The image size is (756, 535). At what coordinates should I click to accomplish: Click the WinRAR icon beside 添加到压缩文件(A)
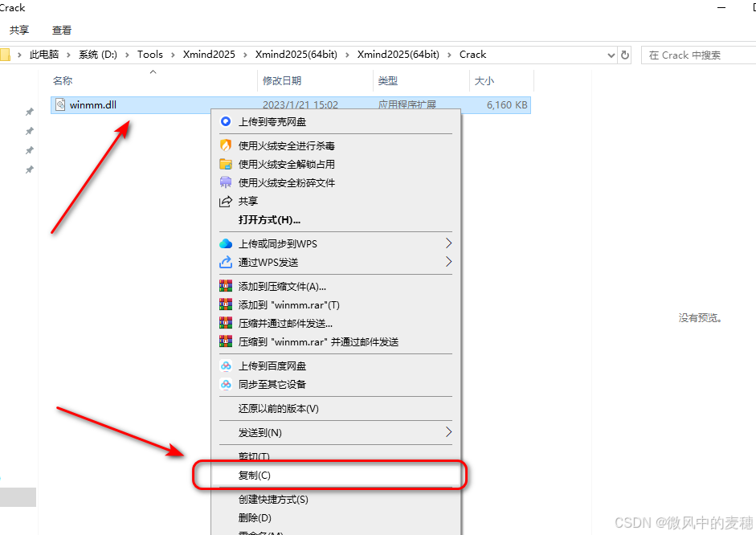tap(225, 286)
